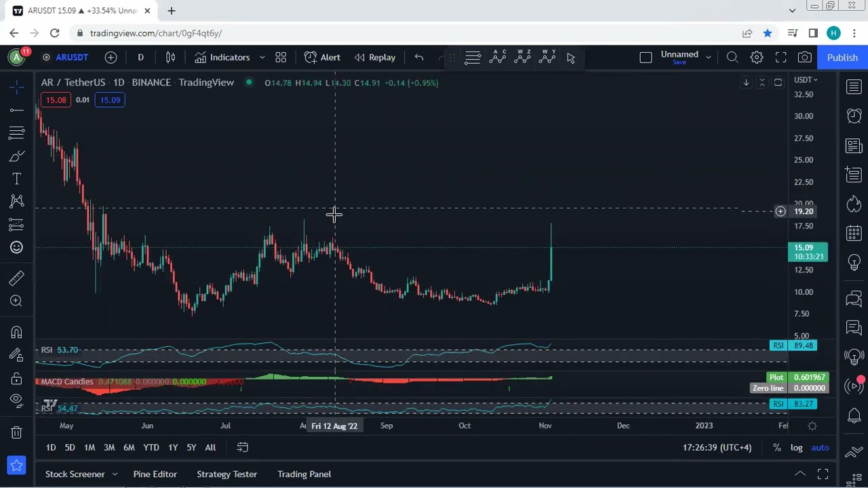Screen dimensions: 868x488
Task: Expand the Unnamed layout dropdown
Action: coord(708,58)
